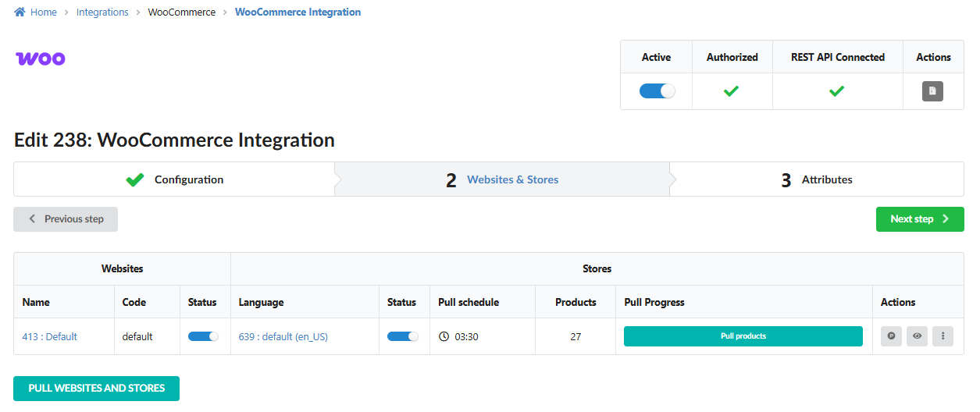The height and width of the screenshot is (412, 980).
Task: Click the clock icon beside 03:30
Action: 444,336
